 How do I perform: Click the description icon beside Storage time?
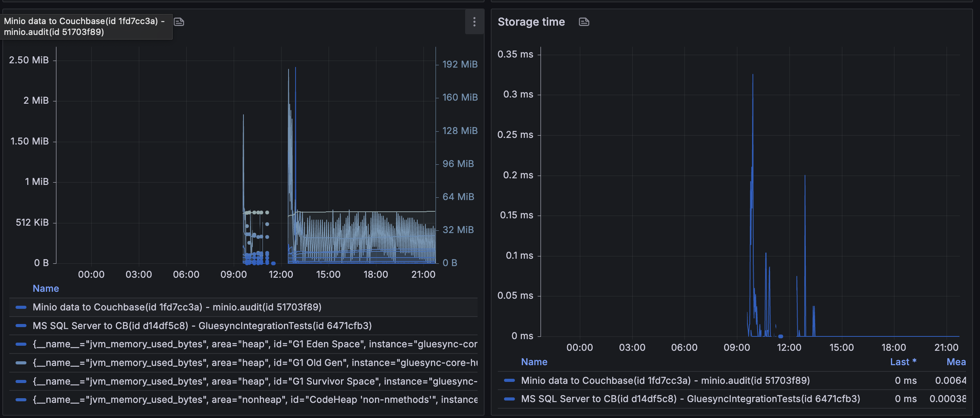tap(584, 22)
